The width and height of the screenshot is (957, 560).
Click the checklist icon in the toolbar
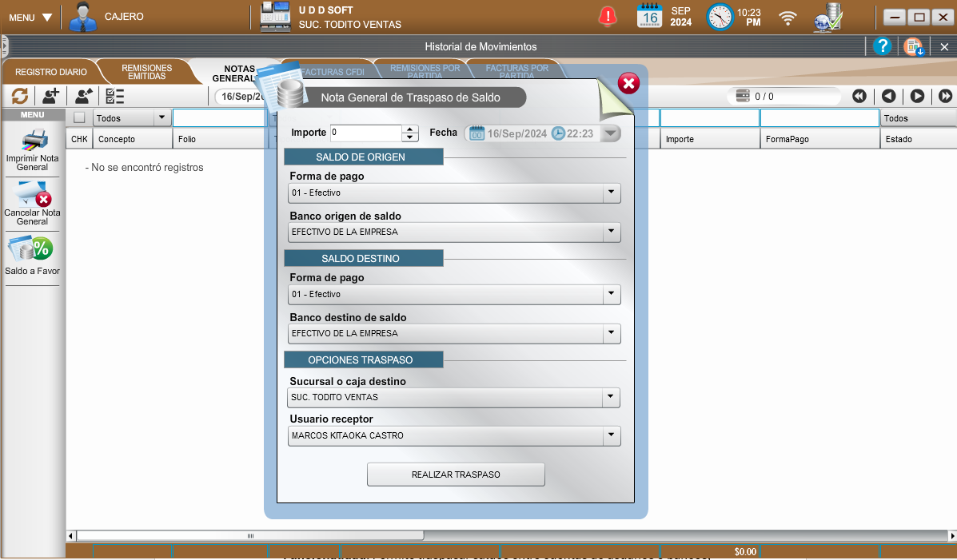click(115, 96)
